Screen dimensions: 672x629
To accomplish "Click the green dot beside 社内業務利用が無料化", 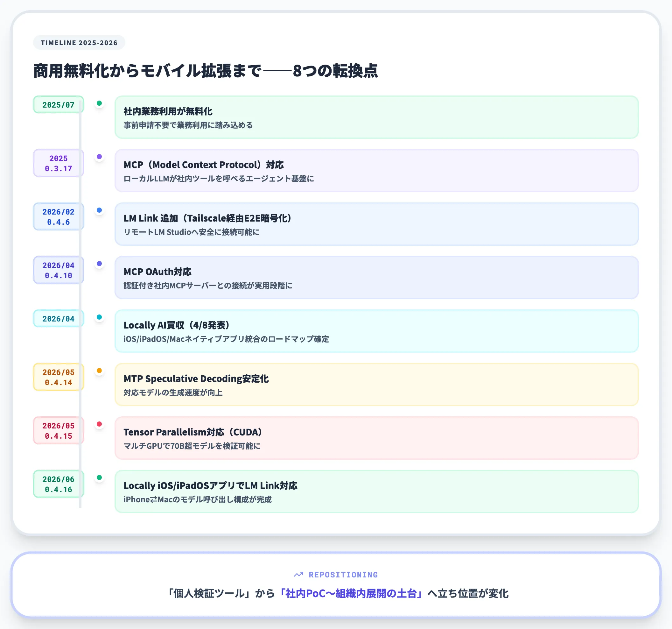I will [99, 103].
